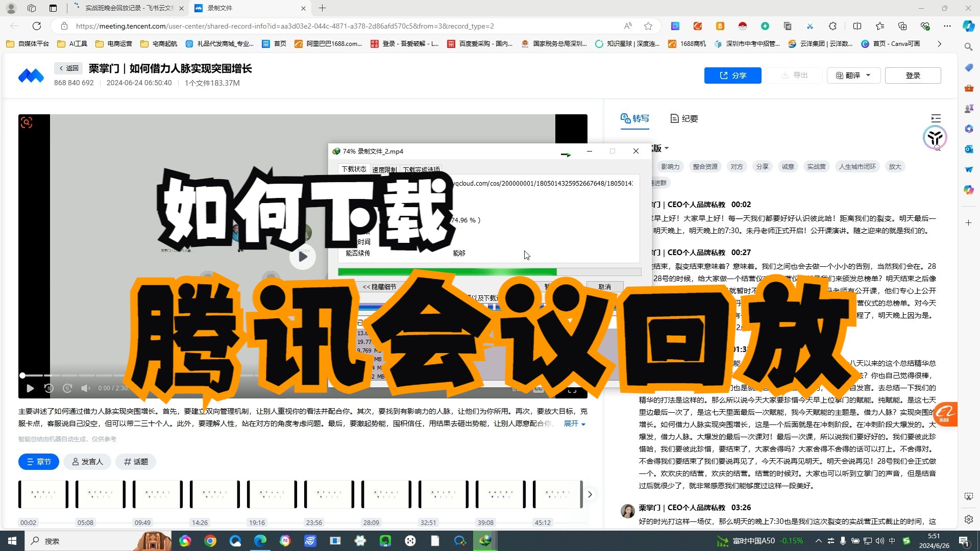
Task: Rewind the video by five seconds
Action: click(x=48, y=388)
